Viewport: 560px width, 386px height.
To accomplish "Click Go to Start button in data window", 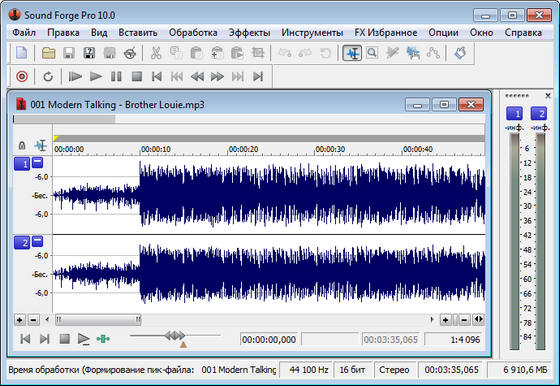I will click(x=25, y=339).
